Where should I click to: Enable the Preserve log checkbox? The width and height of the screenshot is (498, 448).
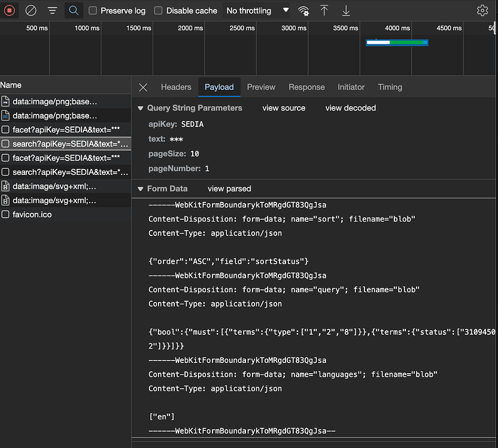[x=93, y=10]
